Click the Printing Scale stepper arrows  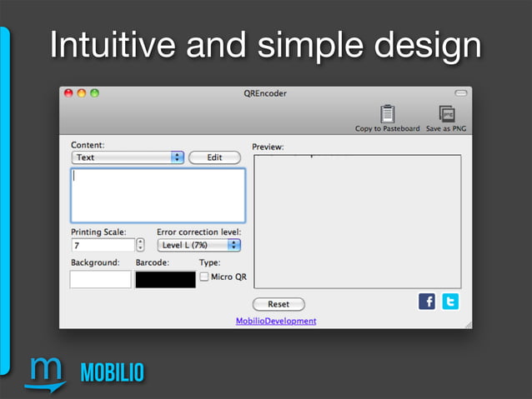pyautogui.click(x=140, y=245)
